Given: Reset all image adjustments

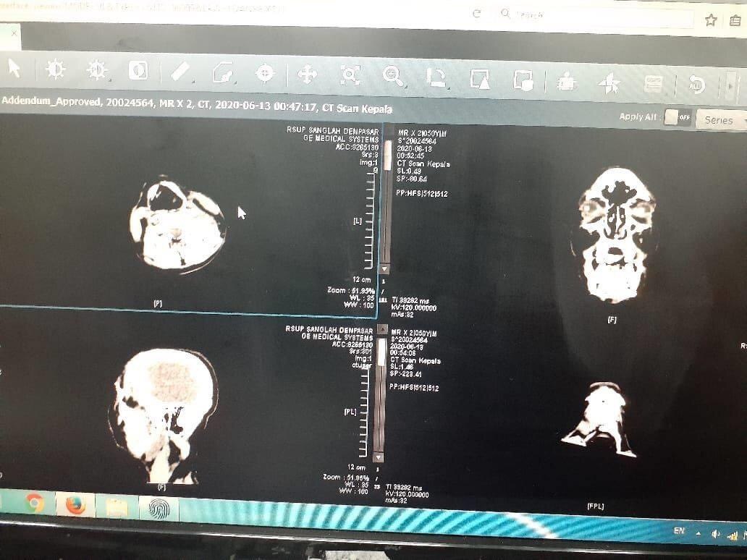Looking at the screenshot, I should tap(696, 85).
